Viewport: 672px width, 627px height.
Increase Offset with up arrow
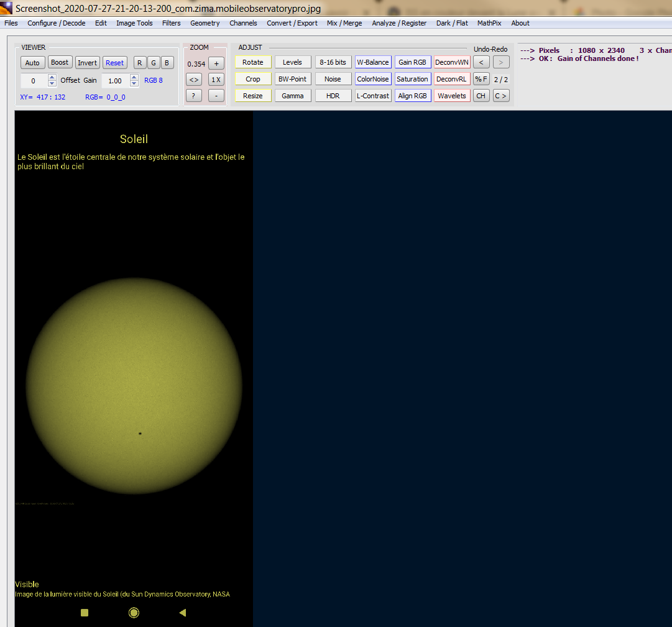tap(52, 77)
